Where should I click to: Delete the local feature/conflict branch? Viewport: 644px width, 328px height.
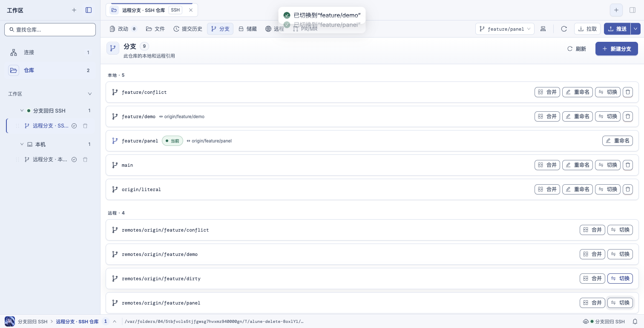(628, 92)
